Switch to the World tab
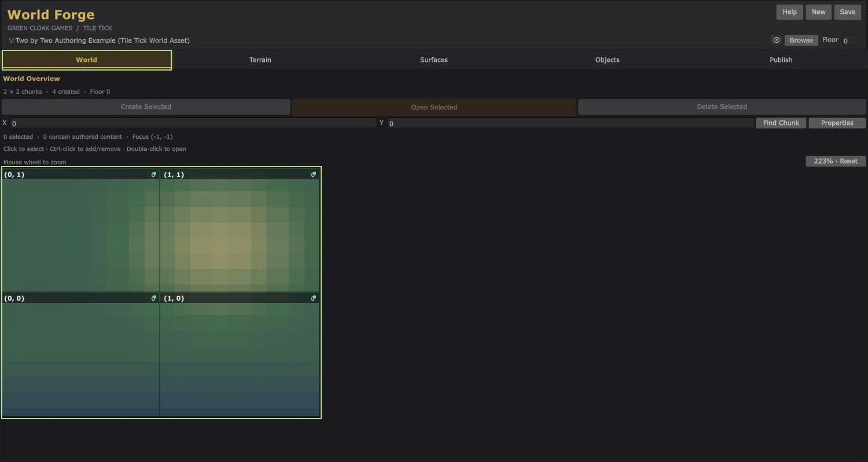The width and height of the screenshot is (868, 462). pos(87,60)
